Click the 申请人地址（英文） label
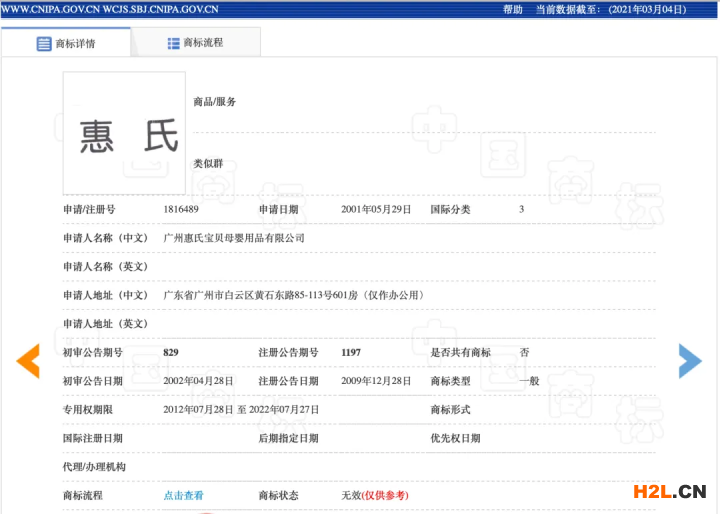720x514 pixels. (x=106, y=324)
